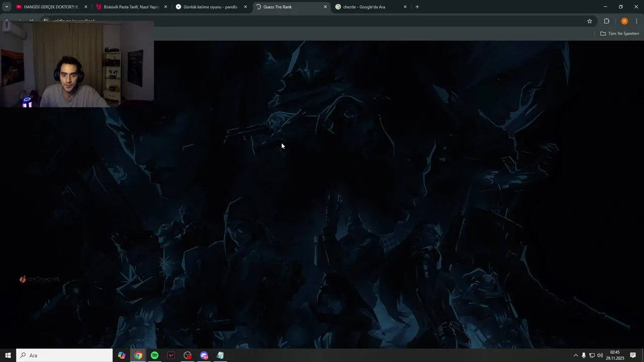This screenshot has width=644, height=362.
Task: Open Discord from the taskbar
Action: pyautogui.click(x=204, y=355)
